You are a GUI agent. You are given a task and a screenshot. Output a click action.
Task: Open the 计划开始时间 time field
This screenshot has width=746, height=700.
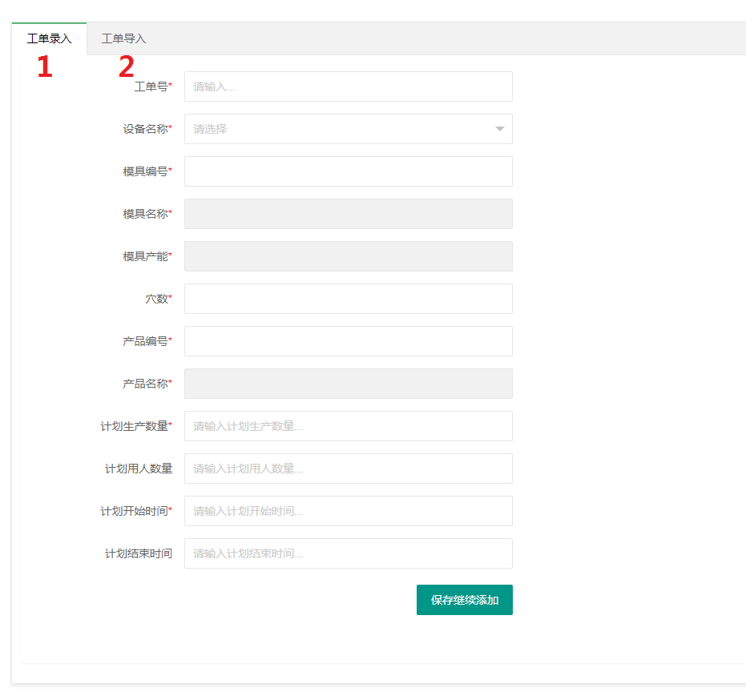coord(348,511)
